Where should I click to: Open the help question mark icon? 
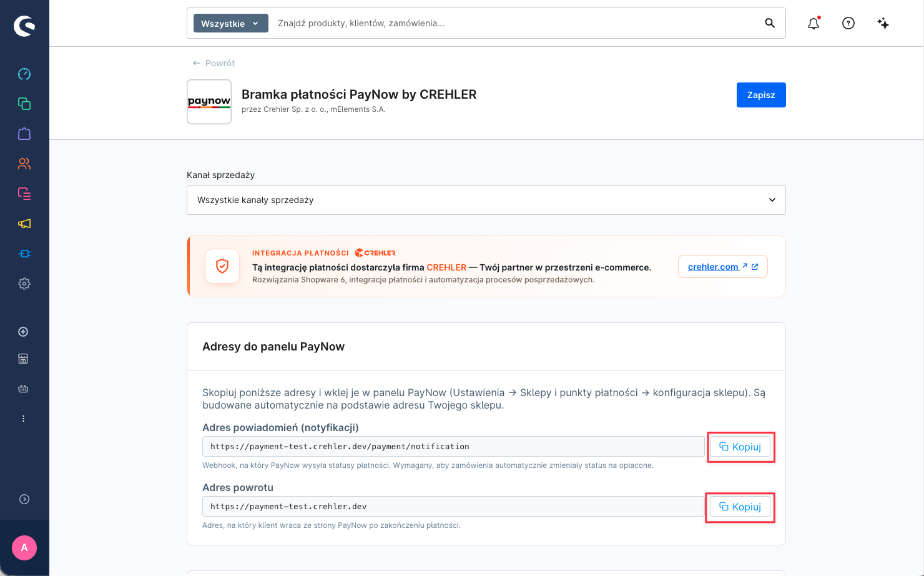pos(848,23)
